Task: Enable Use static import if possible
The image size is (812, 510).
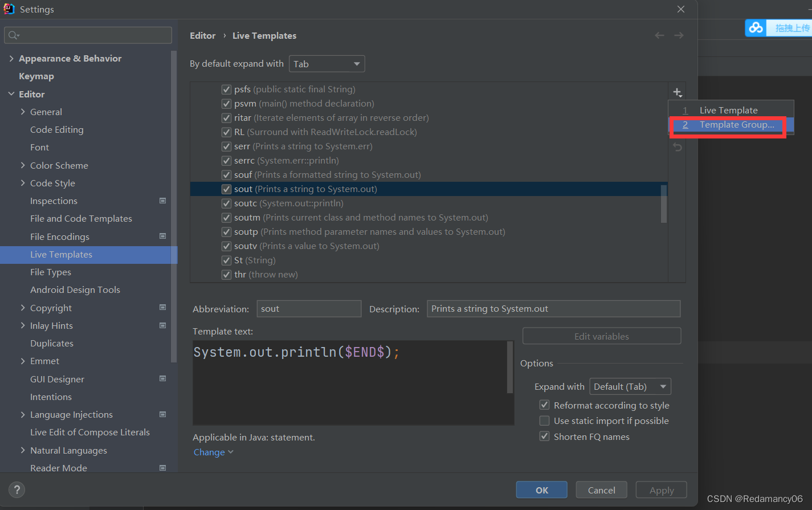Action: coord(545,421)
